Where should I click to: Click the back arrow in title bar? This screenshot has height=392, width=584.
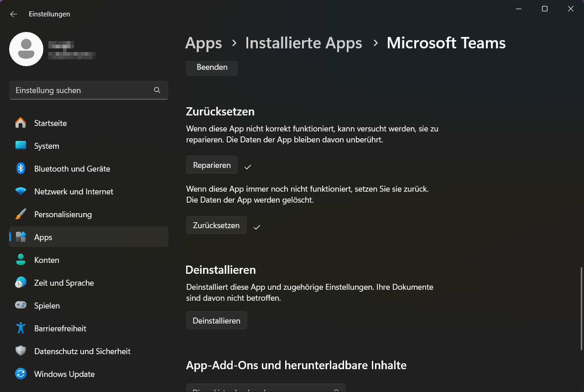pos(14,14)
